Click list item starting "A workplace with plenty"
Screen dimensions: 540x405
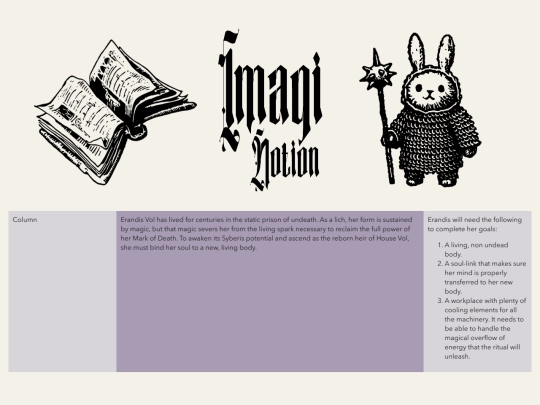point(485,328)
